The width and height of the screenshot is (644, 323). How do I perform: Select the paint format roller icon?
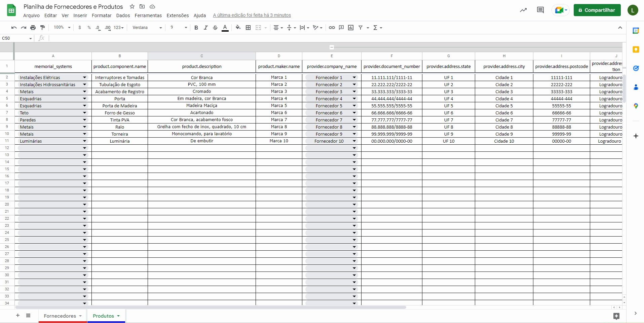[42, 28]
